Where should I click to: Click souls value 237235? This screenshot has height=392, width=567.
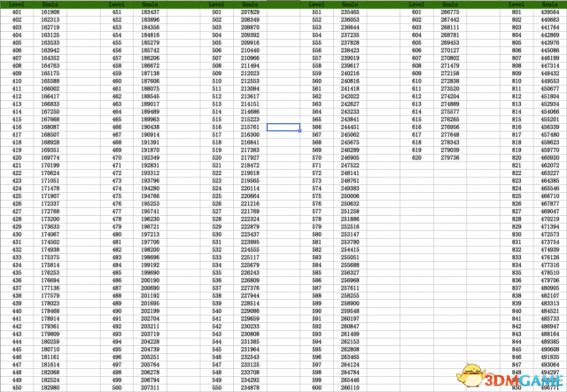(x=350, y=35)
